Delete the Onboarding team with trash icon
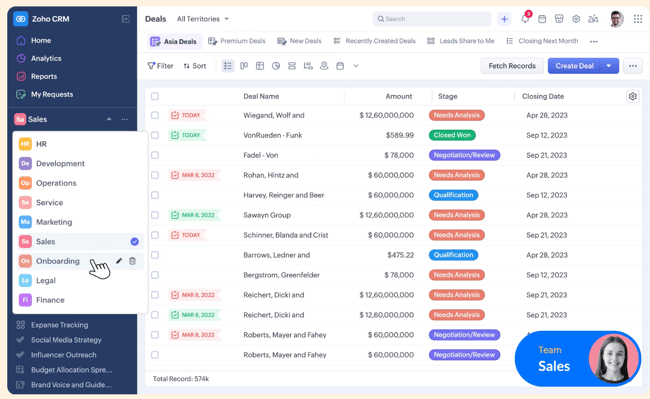 coord(132,261)
